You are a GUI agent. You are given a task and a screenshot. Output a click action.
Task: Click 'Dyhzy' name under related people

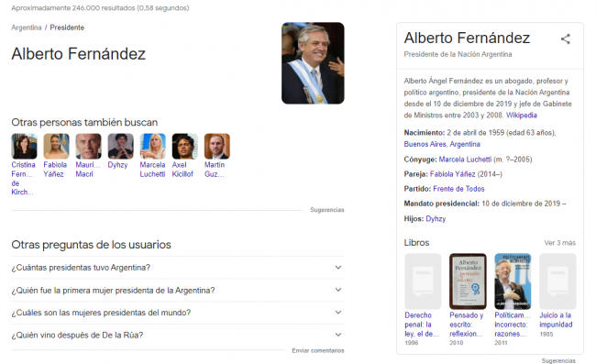click(x=117, y=165)
